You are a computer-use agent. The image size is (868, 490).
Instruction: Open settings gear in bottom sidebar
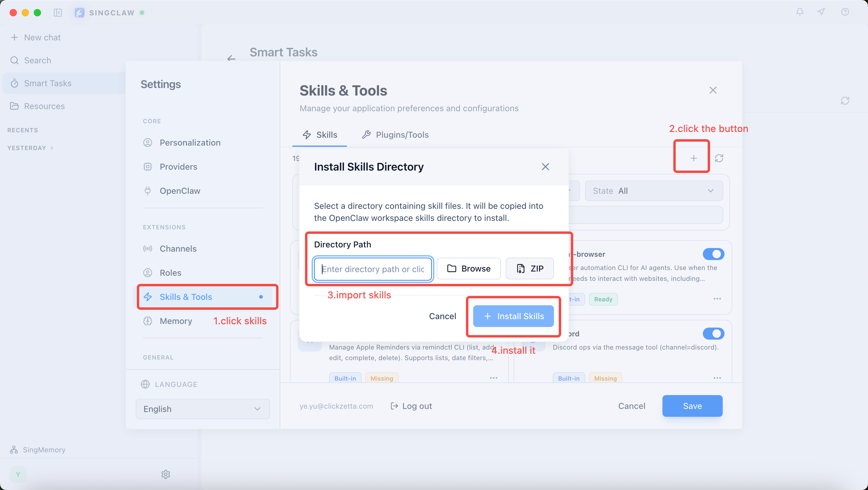[165, 474]
